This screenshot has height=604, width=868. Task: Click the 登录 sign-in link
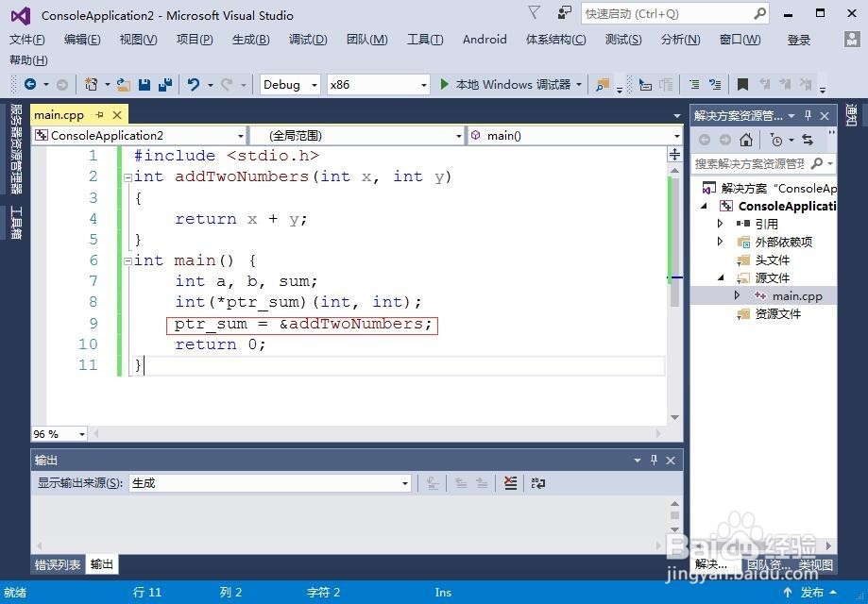coord(798,40)
